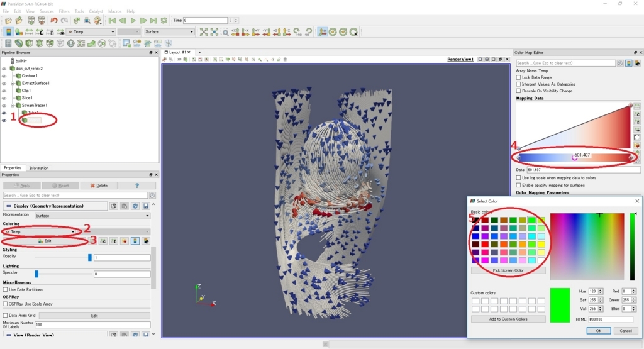Apply the Clip filter icon
Viewport: 644px width, 349px height.
click(29, 43)
